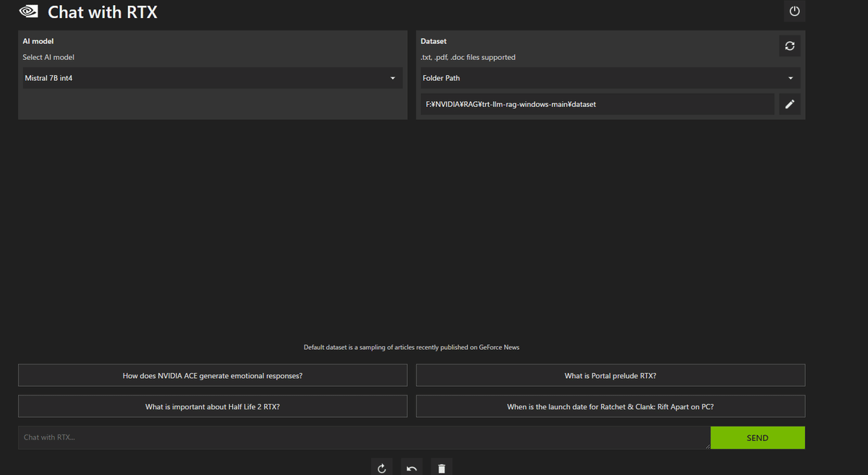Viewport: 868px width, 475px height.
Task: Click '.txt, .pdf, .doc files supported' text
Action: (x=468, y=57)
